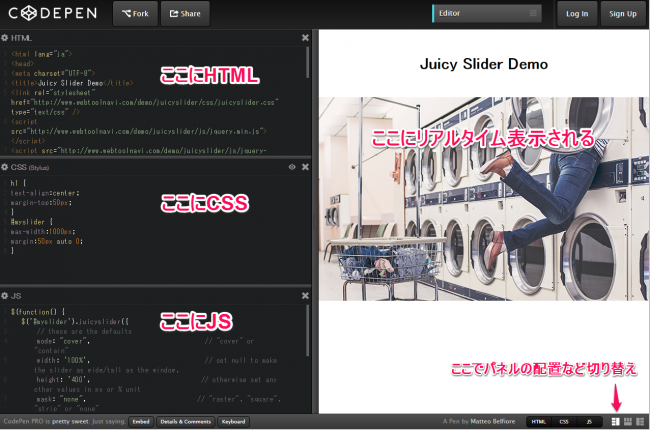Image resolution: width=650 pixels, height=430 pixels.
Task: Fork this pen
Action: (135, 14)
